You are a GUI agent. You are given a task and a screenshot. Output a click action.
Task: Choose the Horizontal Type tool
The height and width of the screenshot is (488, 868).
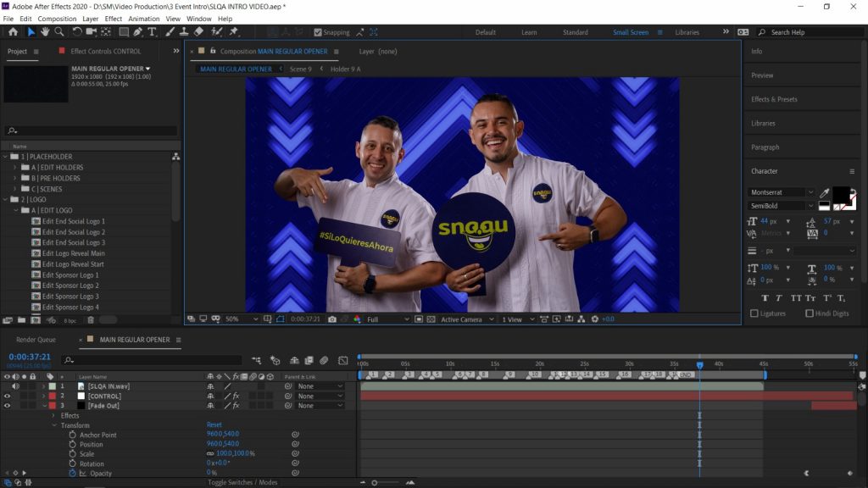tap(153, 32)
